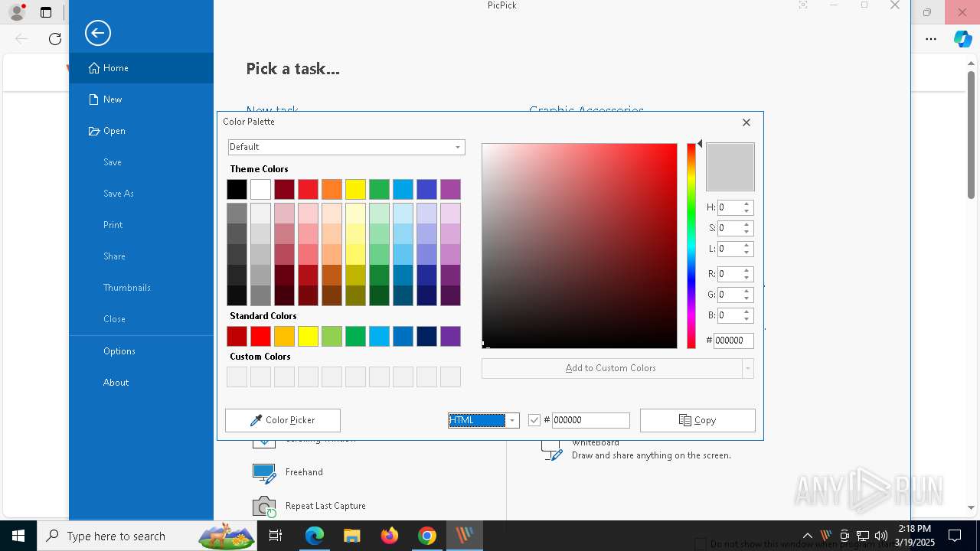This screenshot has width=980, height=551.
Task: Select Thumbnails in the sidebar
Action: tap(141, 288)
